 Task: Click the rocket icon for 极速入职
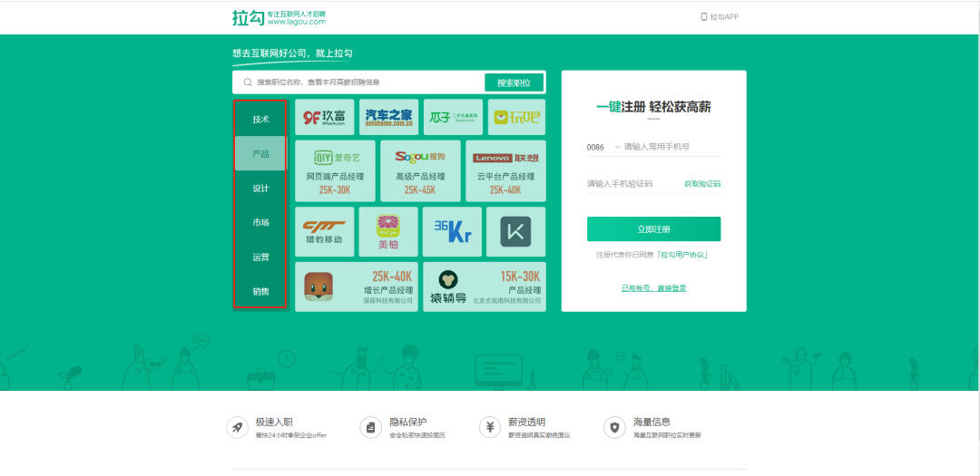coord(237,427)
